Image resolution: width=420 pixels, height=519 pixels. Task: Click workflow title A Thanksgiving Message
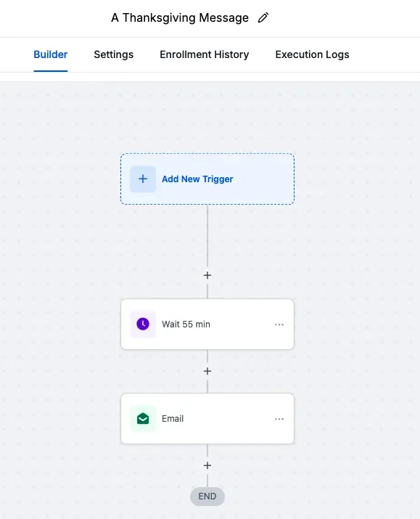[x=180, y=17]
